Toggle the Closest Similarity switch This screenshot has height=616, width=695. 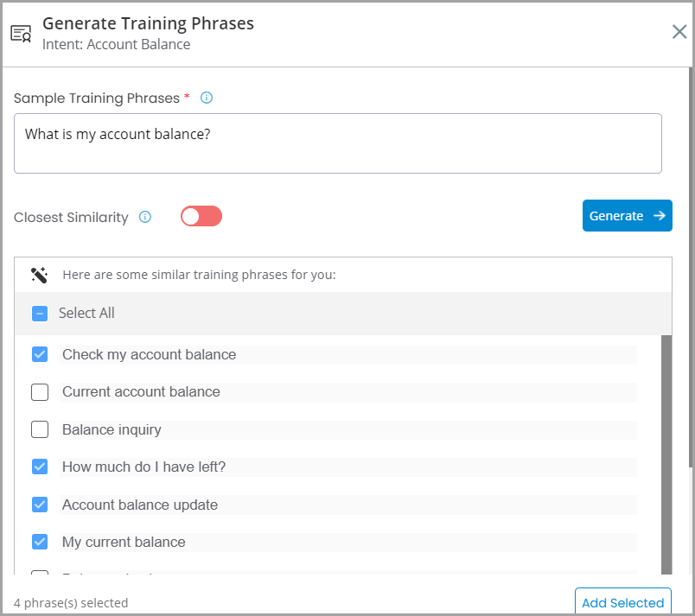pyautogui.click(x=201, y=216)
